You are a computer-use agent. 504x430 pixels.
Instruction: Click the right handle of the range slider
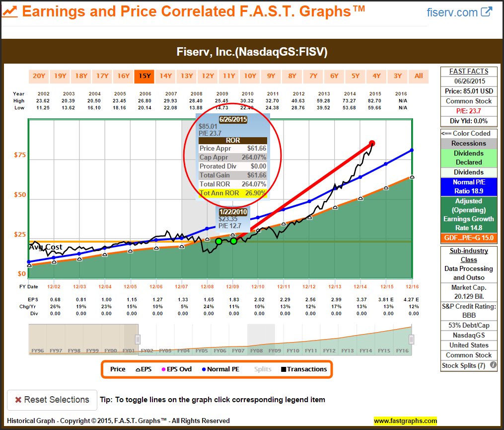pyautogui.click(x=411, y=339)
